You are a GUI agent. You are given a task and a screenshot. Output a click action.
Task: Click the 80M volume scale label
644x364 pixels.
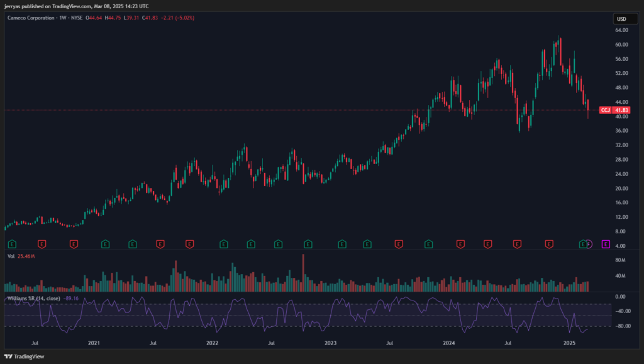[x=621, y=260]
